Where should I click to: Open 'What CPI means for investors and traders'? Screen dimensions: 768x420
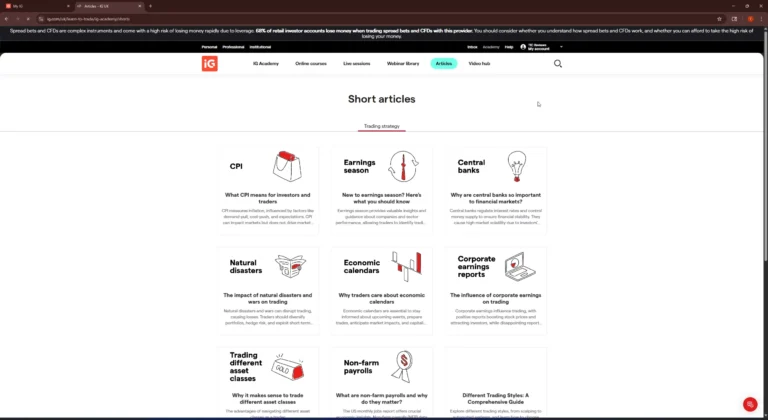(x=267, y=198)
